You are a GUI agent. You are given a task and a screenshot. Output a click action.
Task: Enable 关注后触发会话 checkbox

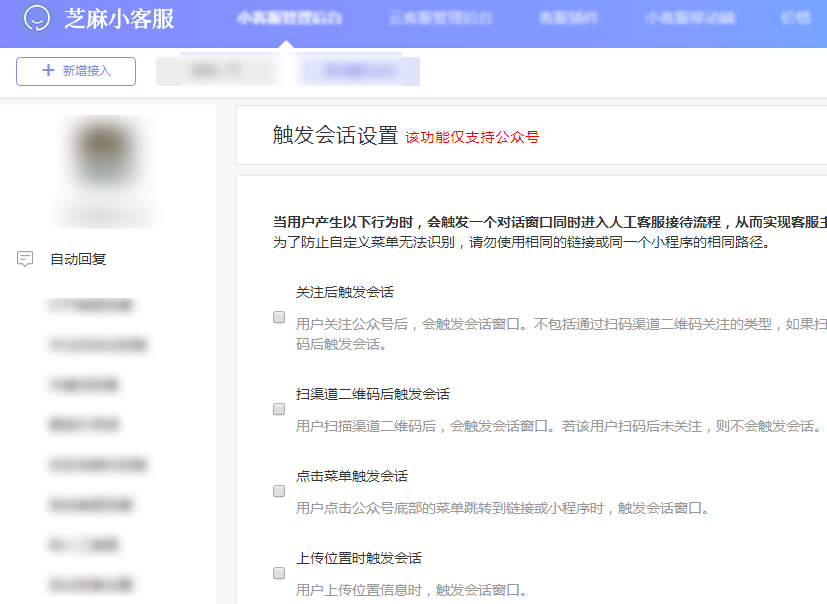[279, 317]
